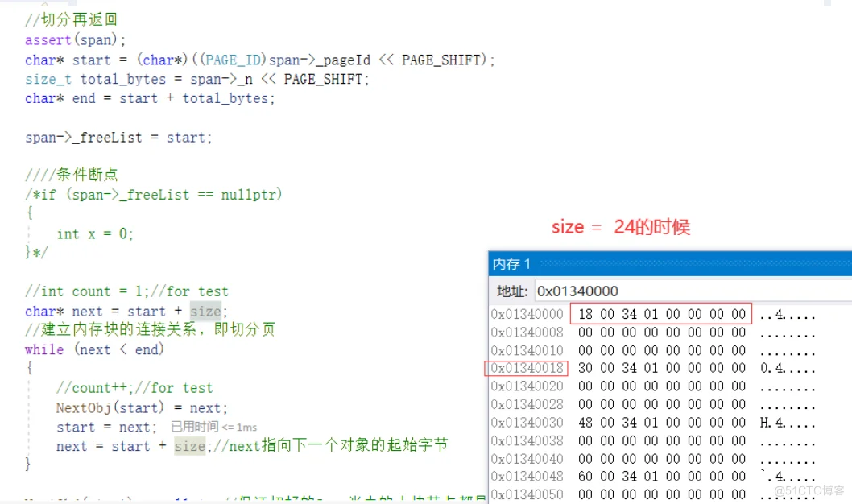Viewport: 852px width, 504px height.
Task: Click the //count++;//for test comment line
Action: click(134, 388)
